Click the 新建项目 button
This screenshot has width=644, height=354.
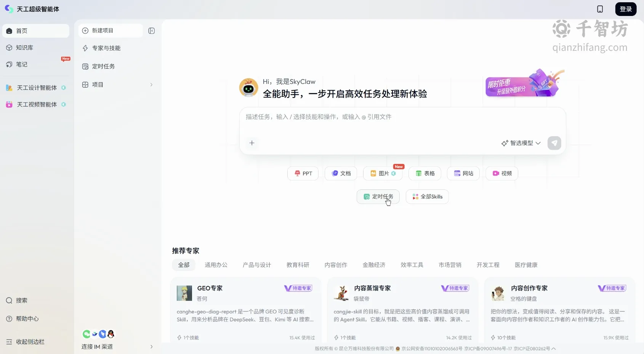(x=111, y=31)
